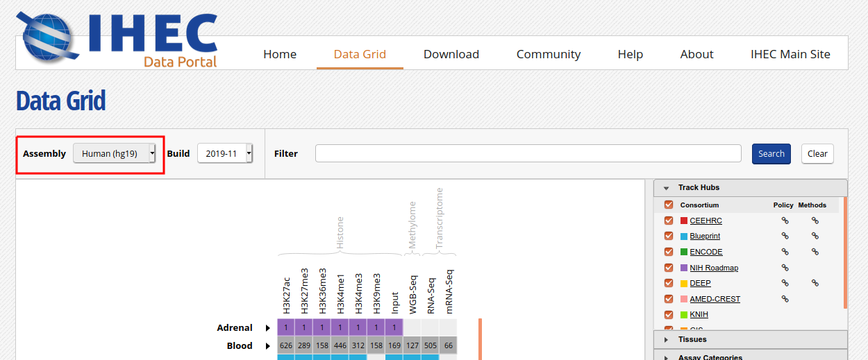
Task: Expand the Blood row in the grid
Action: coord(268,345)
